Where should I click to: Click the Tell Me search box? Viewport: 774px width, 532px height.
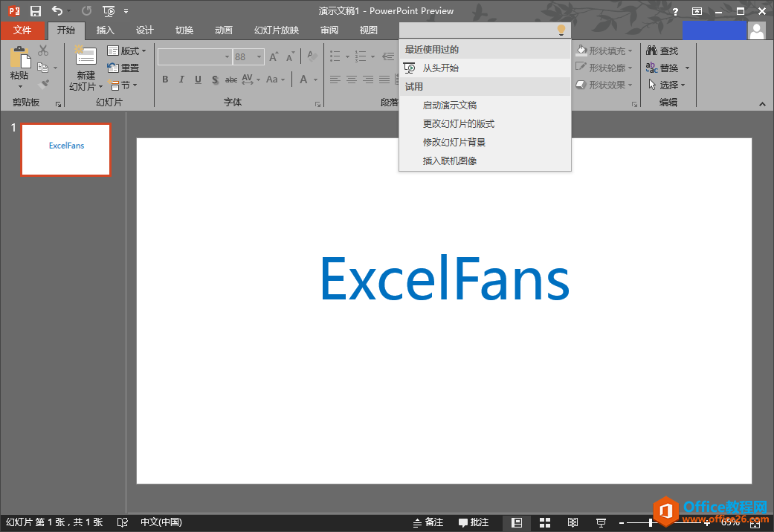(x=485, y=30)
